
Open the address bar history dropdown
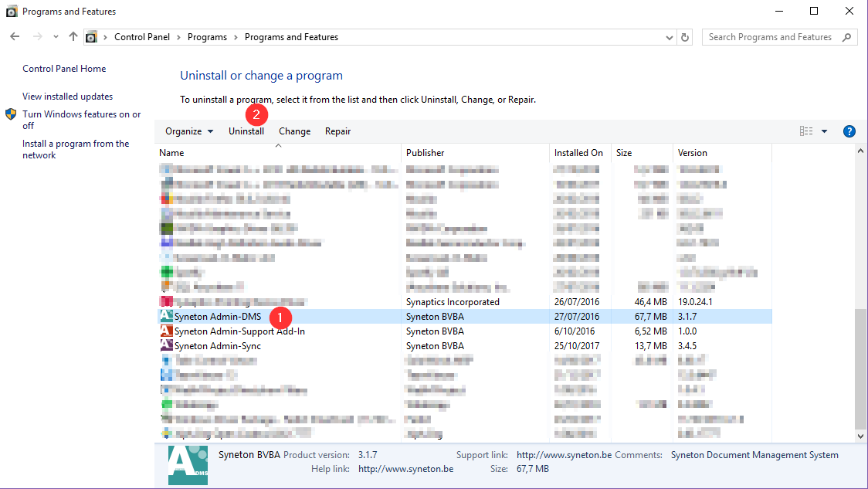[669, 37]
